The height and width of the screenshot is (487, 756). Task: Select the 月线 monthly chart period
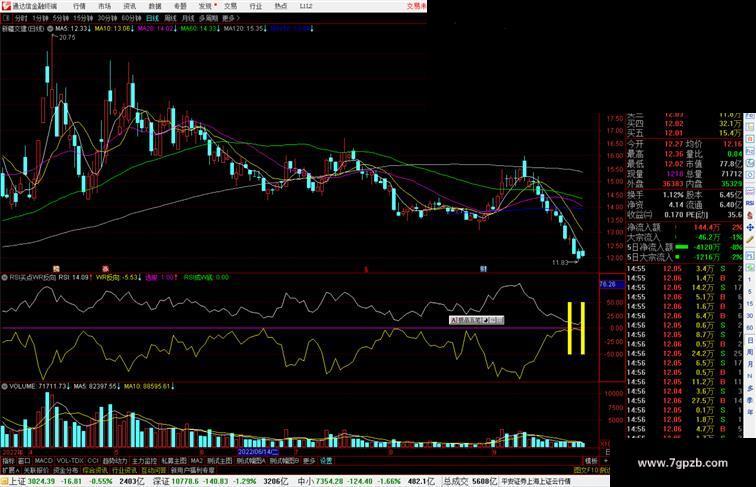coord(188,18)
